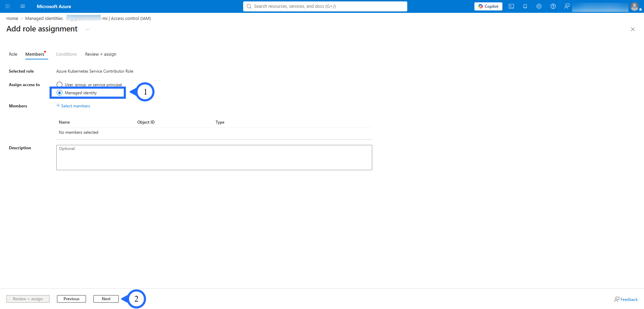Click Azure Kubernetes Service Contributor Role text
The width and height of the screenshot is (644, 309).
click(95, 71)
